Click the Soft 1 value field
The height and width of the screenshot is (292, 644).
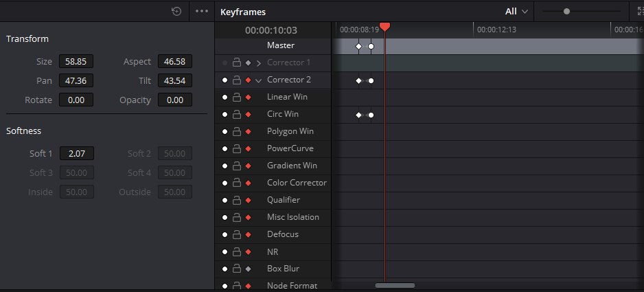[x=76, y=153]
